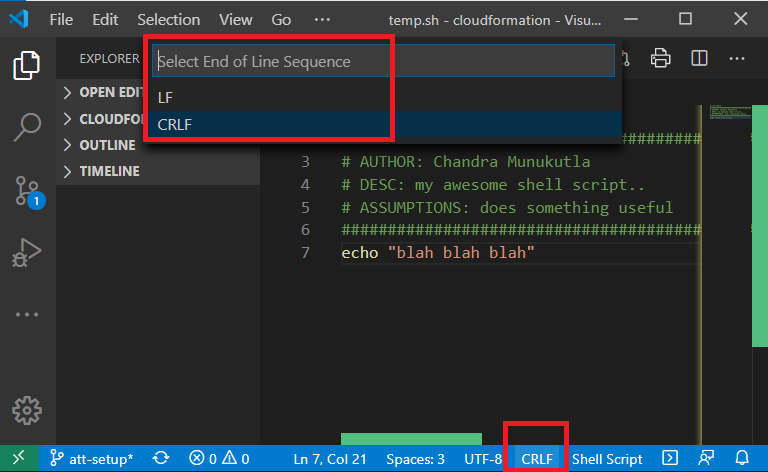This screenshot has height=472, width=768.
Task: Open the Search view icon
Action: point(27,127)
